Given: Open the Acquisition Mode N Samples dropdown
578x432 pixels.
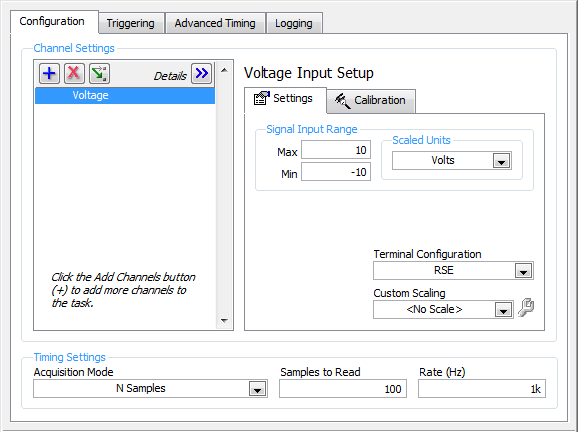Looking at the screenshot, I should 257,389.
